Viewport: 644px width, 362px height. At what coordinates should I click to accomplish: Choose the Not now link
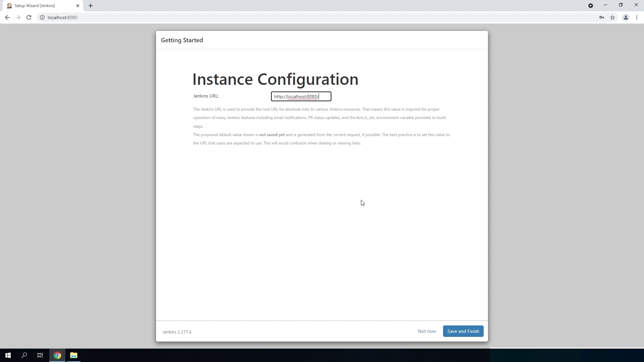[427, 331]
